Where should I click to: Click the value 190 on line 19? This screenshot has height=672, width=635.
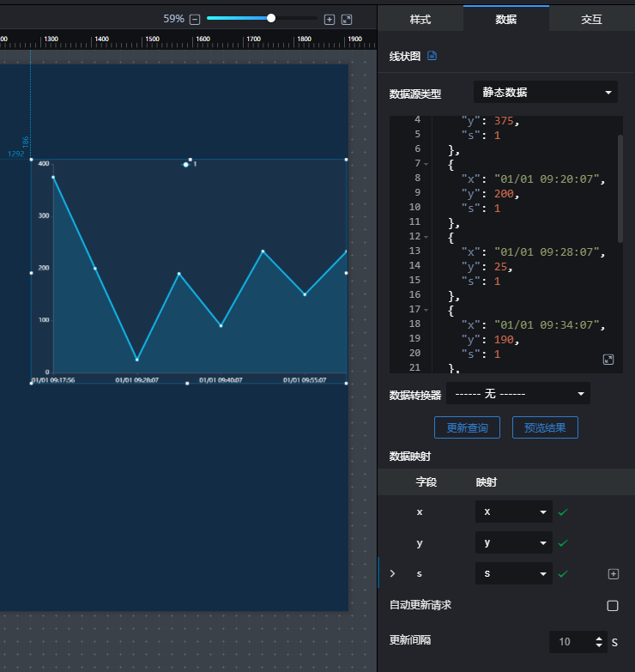(x=504, y=339)
